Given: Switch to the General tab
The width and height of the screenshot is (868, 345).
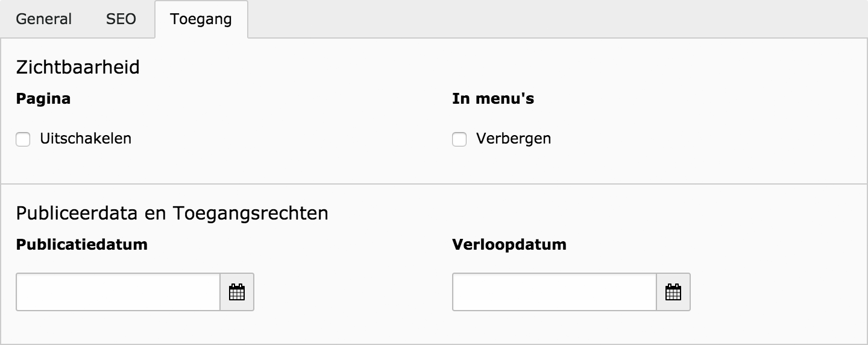Looking at the screenshot, I should click(43, 19).
